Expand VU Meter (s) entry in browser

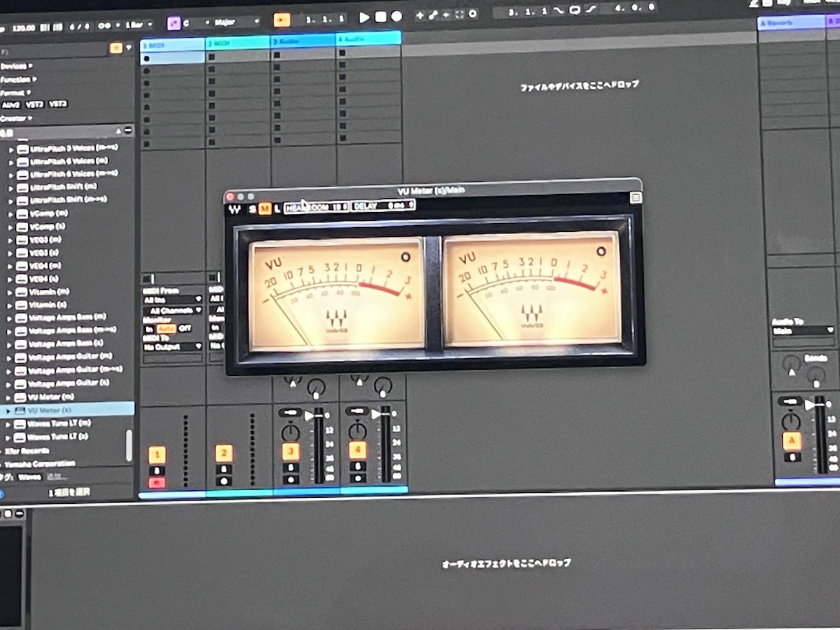tap(8, 410)
